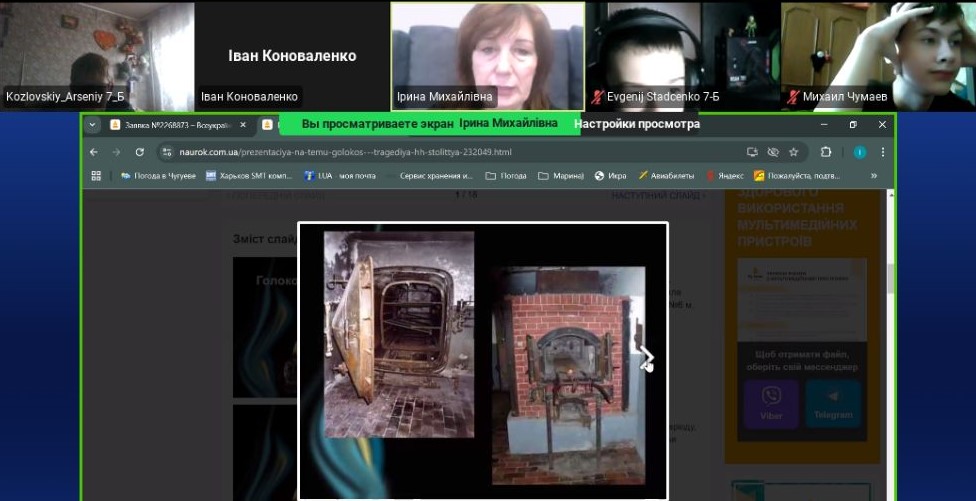Open the Погода bookmarks folder

coord(506,175)
